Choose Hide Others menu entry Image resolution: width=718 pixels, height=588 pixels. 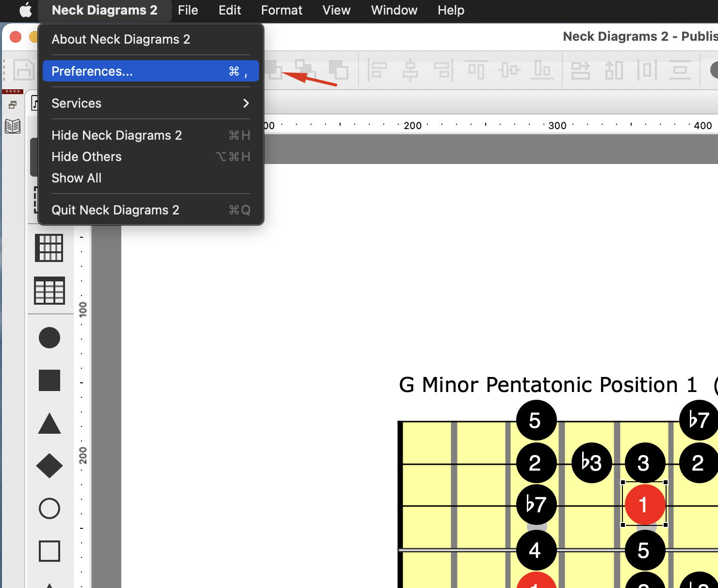click(x=151, y=157)
